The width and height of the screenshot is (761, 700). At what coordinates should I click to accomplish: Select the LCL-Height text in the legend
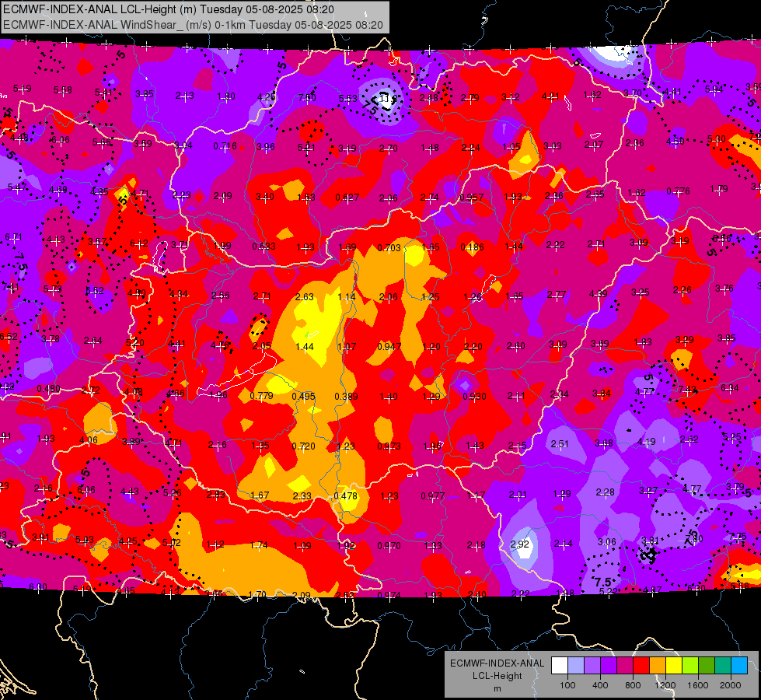coord(497,676)
